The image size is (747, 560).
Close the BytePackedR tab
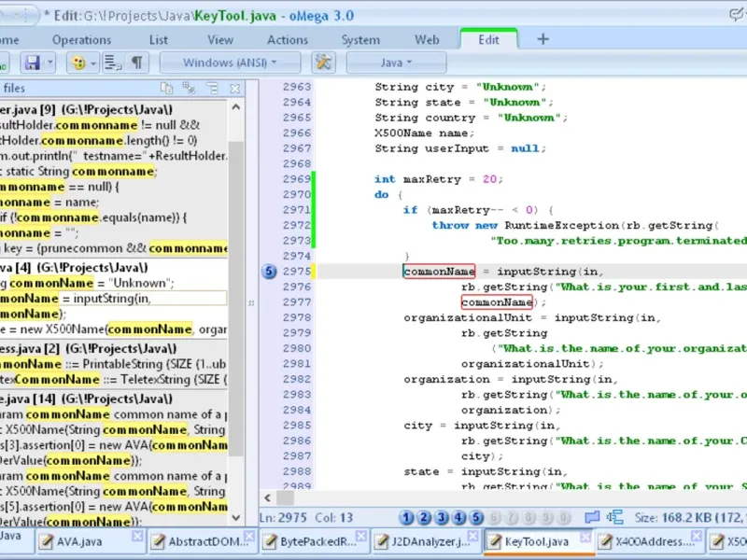tap(361, 536)
